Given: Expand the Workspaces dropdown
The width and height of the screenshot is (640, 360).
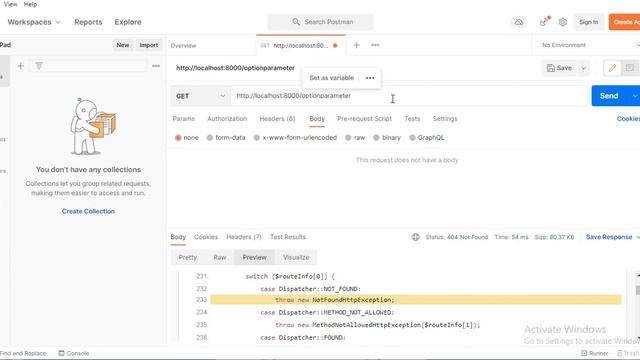Looking at the screenshot, I should click(x=34, y=22).
